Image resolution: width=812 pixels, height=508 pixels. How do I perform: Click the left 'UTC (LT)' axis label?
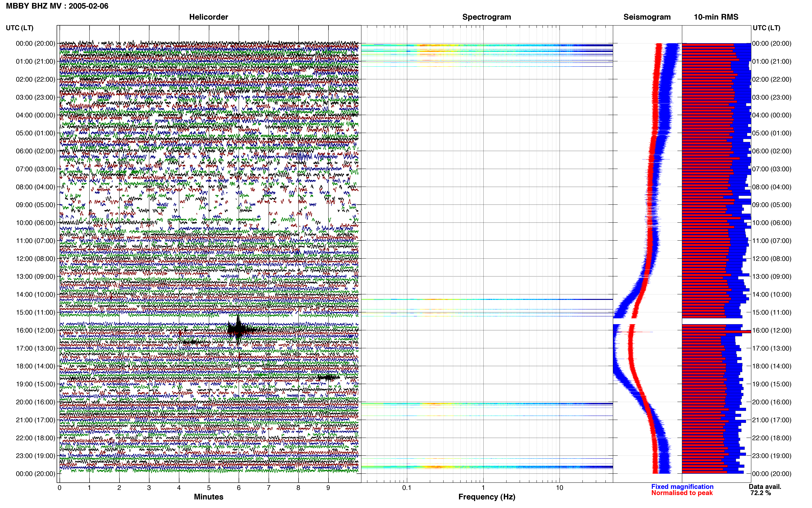point(19,28)
